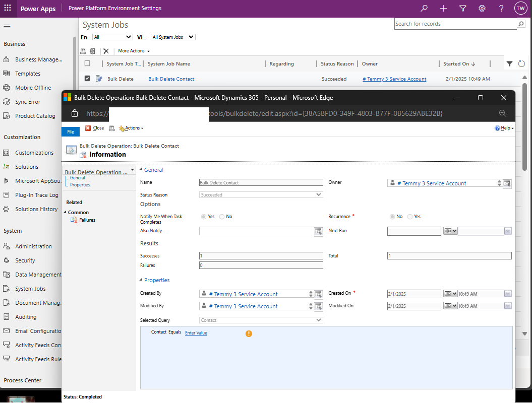The image size is (532, 403).
Task: Open the lookup icon beside Owner field
Action: [x=507, y=183]
